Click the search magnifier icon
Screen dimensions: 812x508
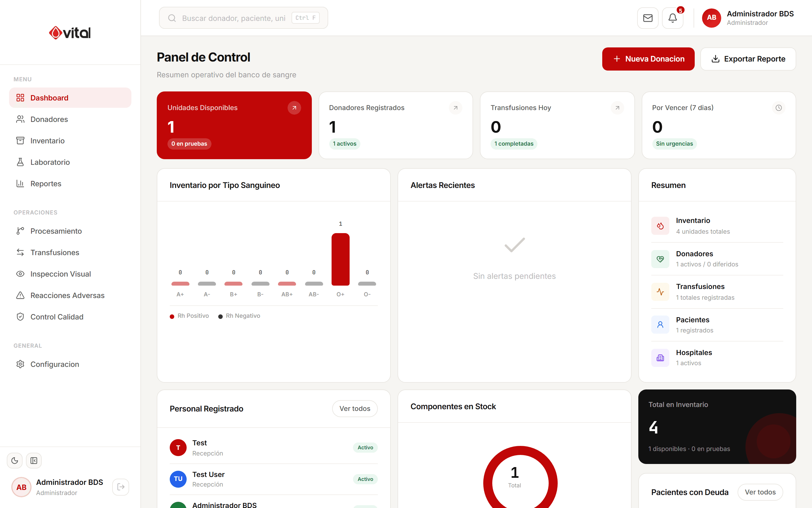(172, 18)
